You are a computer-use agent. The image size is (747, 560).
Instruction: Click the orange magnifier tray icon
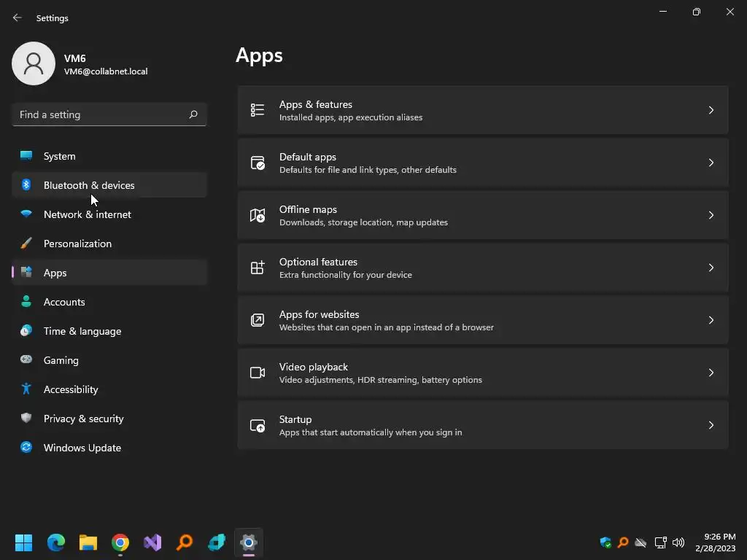[x=623, y=542]
